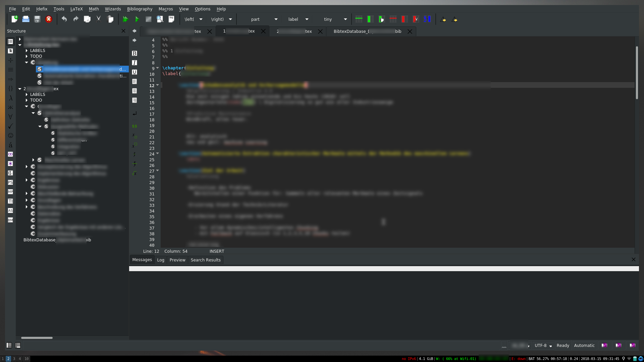The height and width of the screenshot is (362, 644).
Task: Click the grey stop compile icon
Action: click(148, 19)
